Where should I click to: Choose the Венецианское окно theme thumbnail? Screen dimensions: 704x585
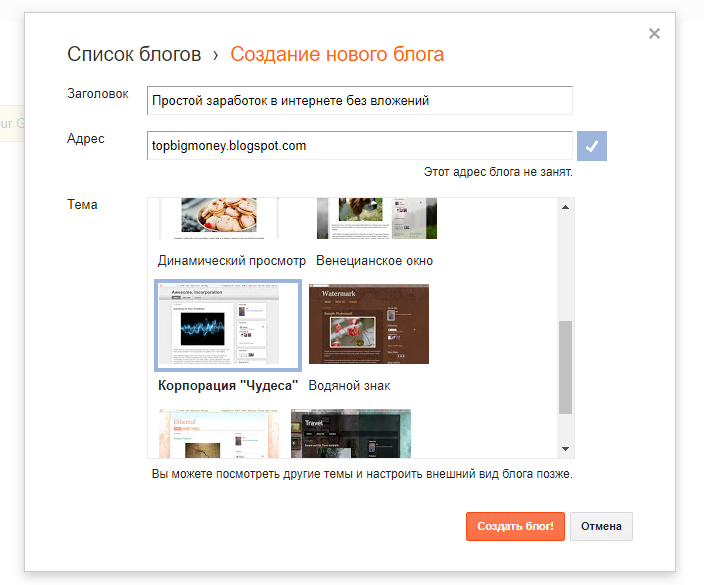click(x=376, y=218)
